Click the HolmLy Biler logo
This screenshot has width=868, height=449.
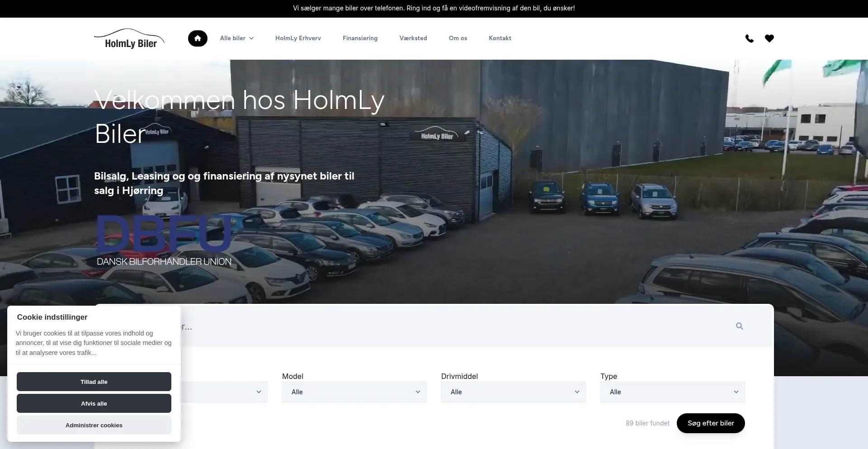(x=129, y=39)
